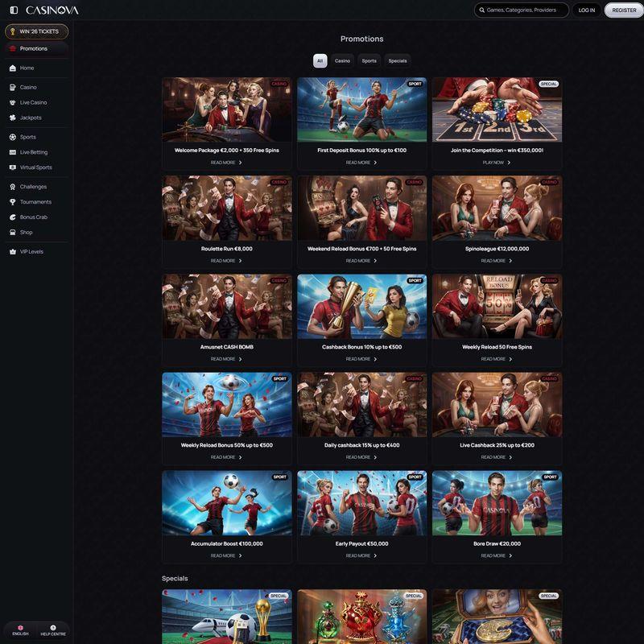Read more chevron for Live Cashback 25%

coord(510,457)
